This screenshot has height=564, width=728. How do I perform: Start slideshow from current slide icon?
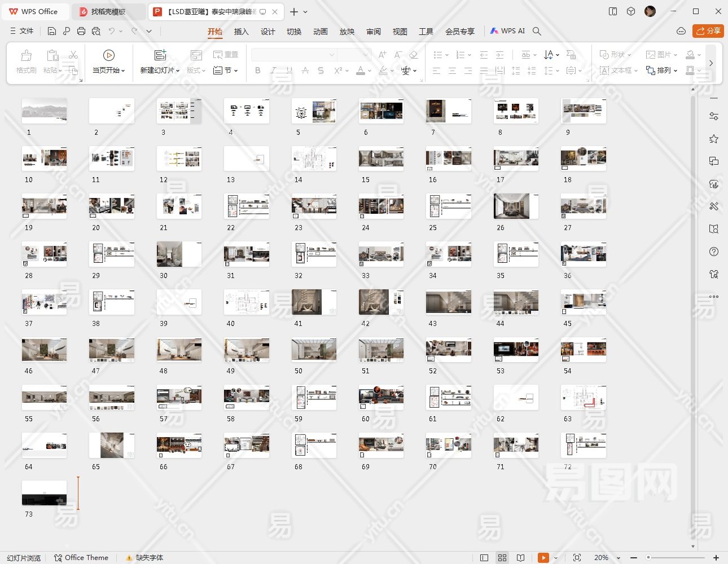(x=109, y=55)
